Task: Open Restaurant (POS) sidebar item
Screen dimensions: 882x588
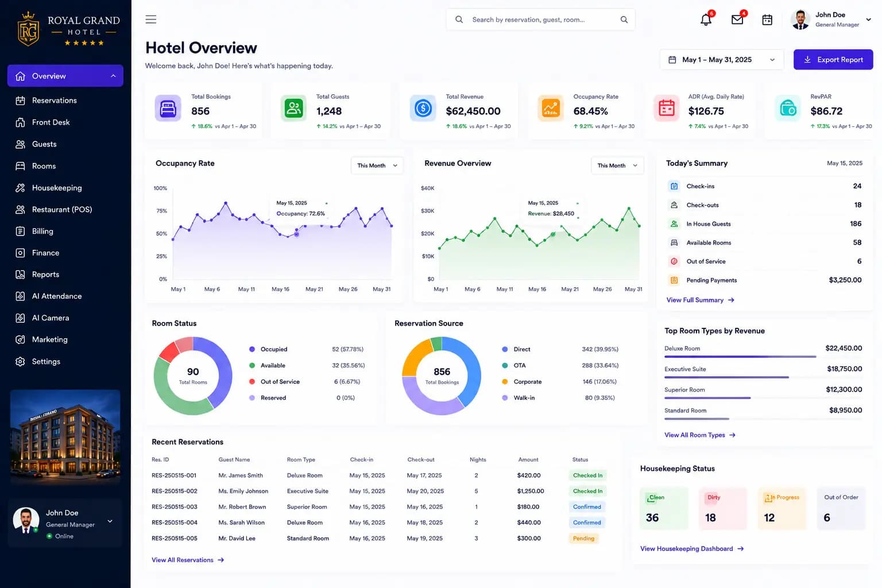Action: [x=65, y=210]
